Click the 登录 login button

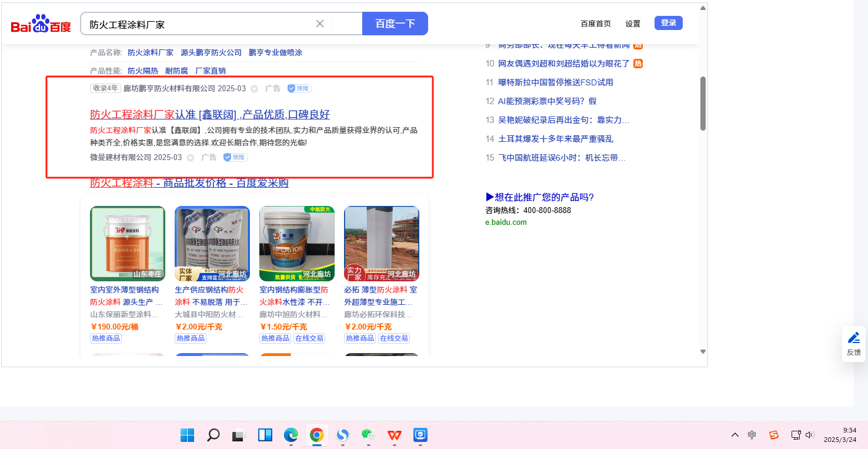tap(669, 23)
